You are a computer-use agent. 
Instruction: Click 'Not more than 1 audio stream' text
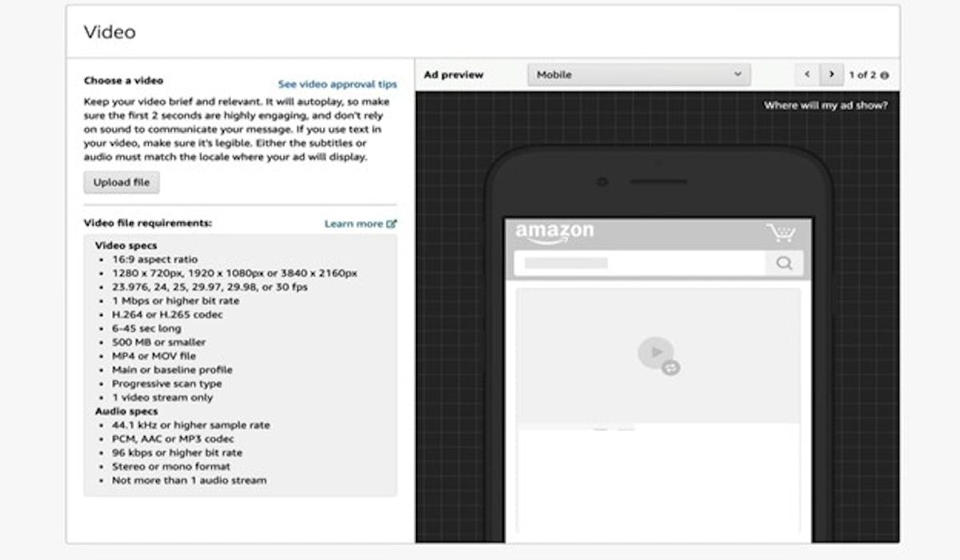(189, 481)
